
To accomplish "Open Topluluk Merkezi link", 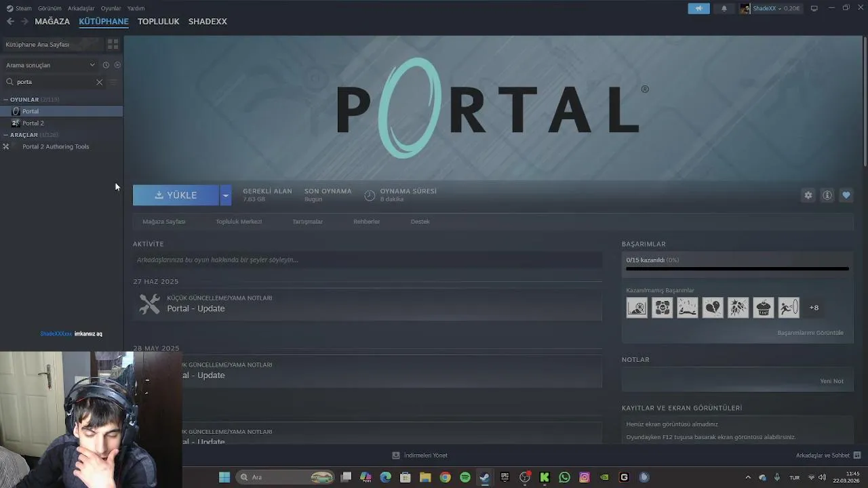I will coord(239,222).
